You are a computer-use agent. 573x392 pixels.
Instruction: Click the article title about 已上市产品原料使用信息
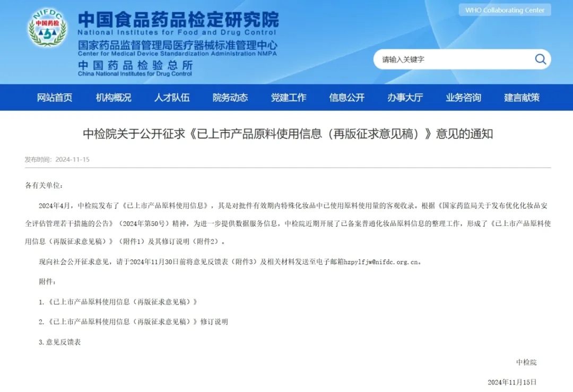288,134
